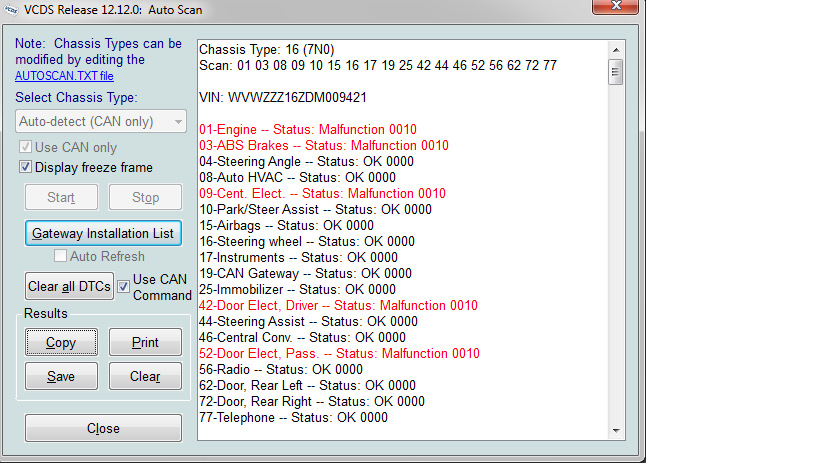Viewport: 819px width, 463px height.
Task: Select the 10-Park/Steer Assist line
Action: click(315, 210)
